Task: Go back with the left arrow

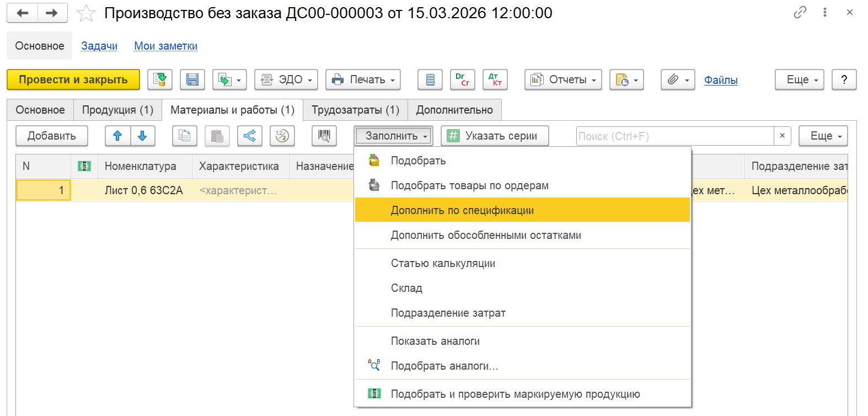Action: [23, 13]
